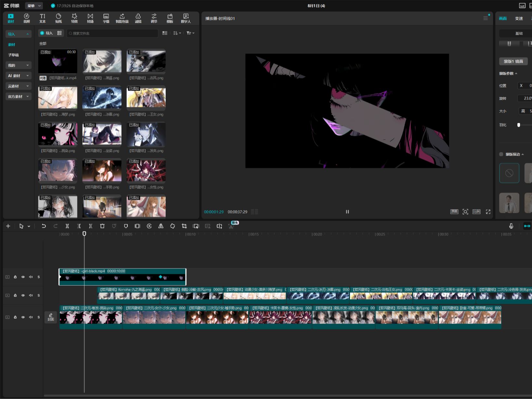
Task: Select 素材 in the left sidebar
Action: [12, 45]
